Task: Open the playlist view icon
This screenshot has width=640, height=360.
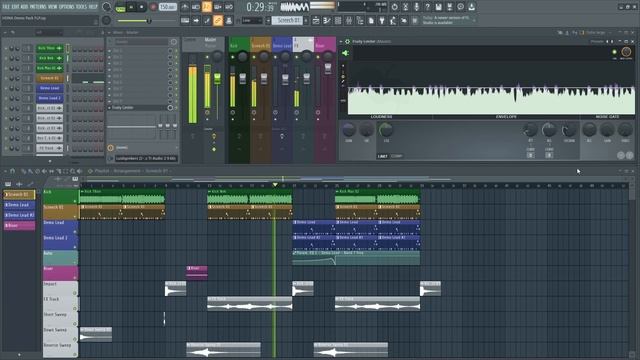Action: point(316,20)
